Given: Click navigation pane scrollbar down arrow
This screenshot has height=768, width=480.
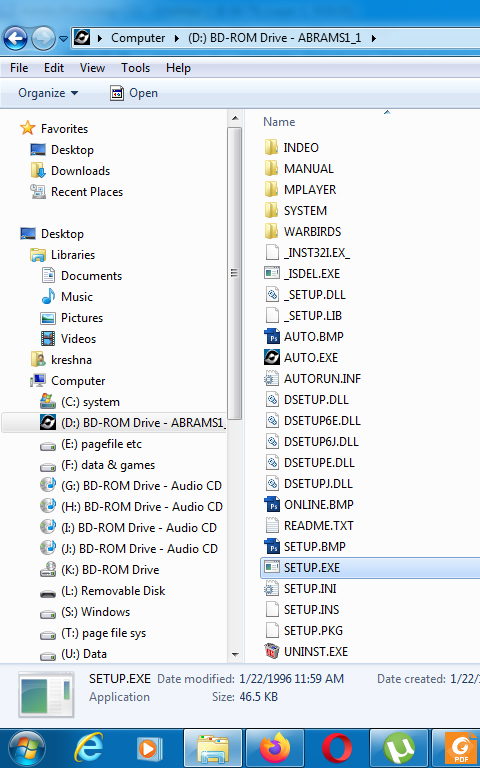Looking at the screenshot, I should click(x=235, y=655).
